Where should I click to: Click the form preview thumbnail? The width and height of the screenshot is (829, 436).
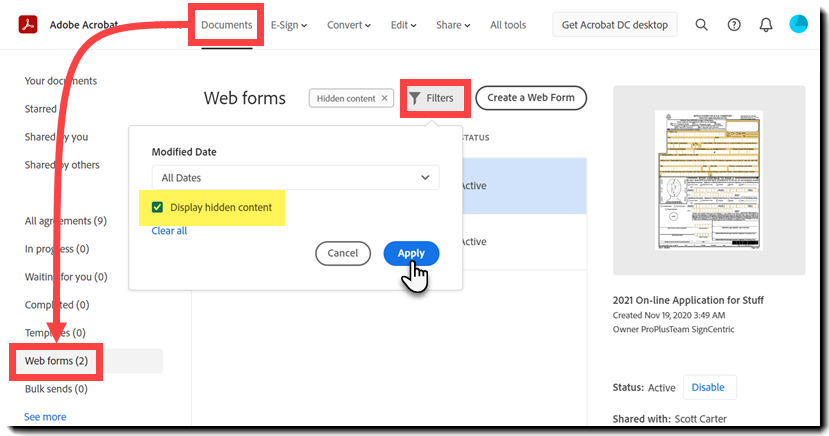pos(709,180)
